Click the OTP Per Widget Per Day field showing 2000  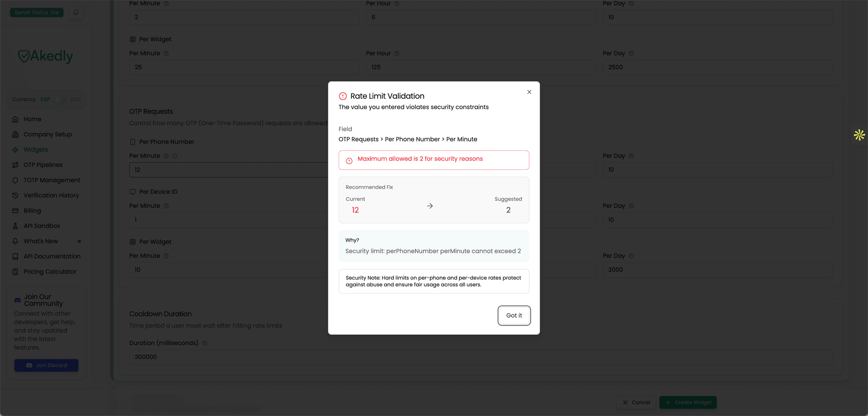point(718,270)
